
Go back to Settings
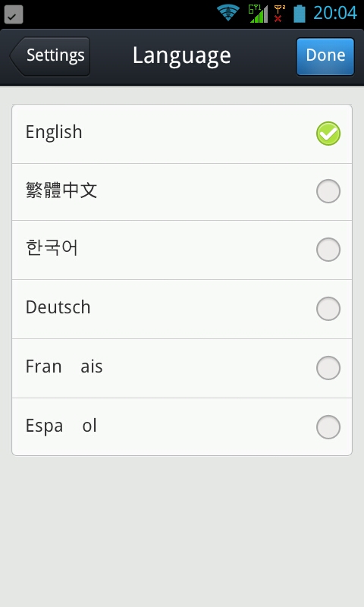click(50, 56)
